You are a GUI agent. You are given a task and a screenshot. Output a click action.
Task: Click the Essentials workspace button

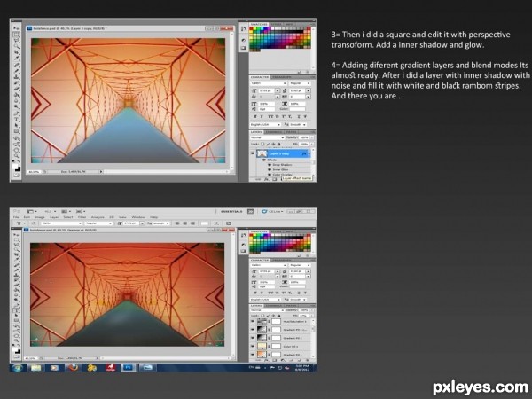point(231,211)
